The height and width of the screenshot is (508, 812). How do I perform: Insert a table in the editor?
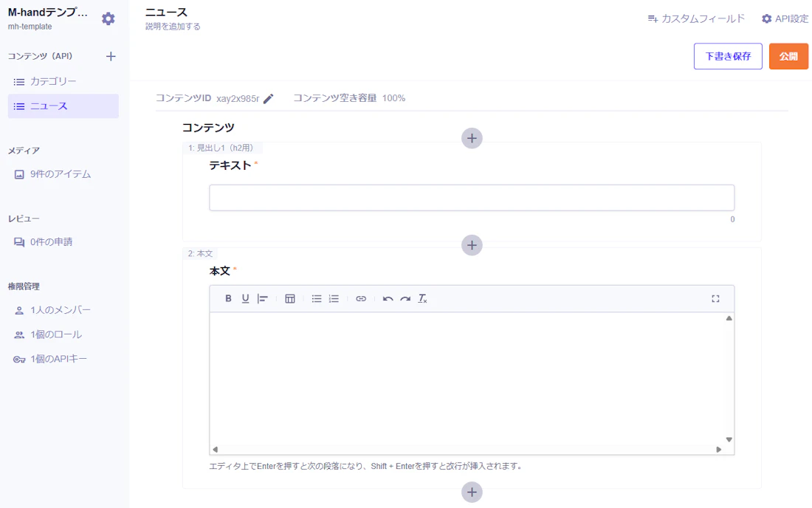tap(290, 298)
